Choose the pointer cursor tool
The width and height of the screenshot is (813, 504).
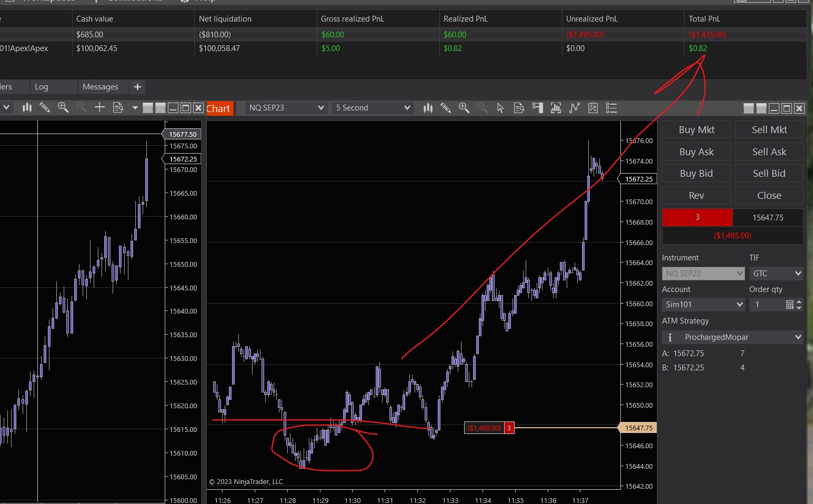tap(500, 108)
